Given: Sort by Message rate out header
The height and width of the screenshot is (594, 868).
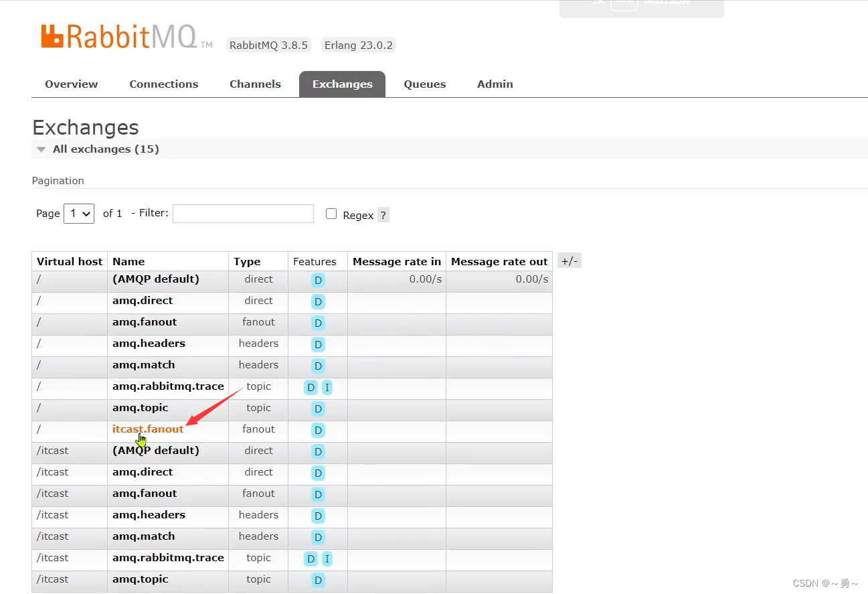Looking at the screenshot, I should [x=499, y=261].
